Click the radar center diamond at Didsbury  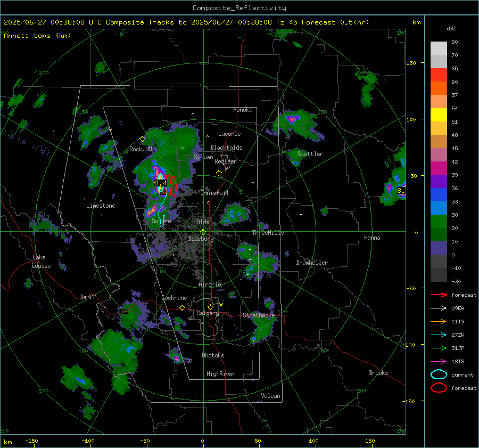point(203,232)
